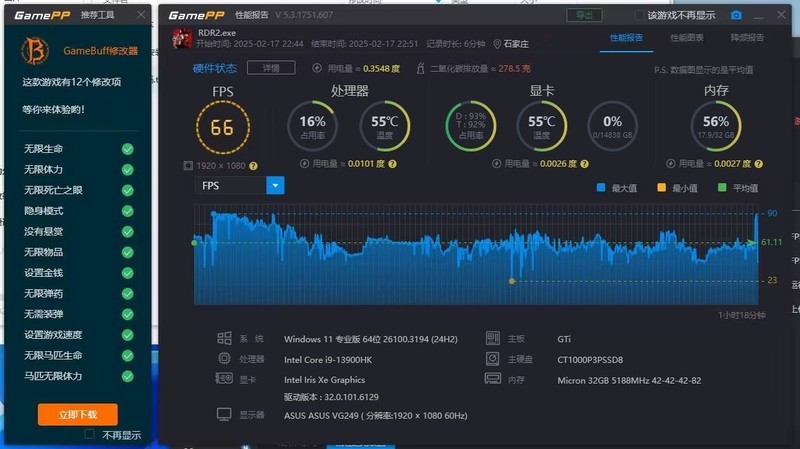Image resolution: width=800 pixels, height=449 pixels.
Task: Switch to the 性能图表 tab
Action: coord(687,38)
